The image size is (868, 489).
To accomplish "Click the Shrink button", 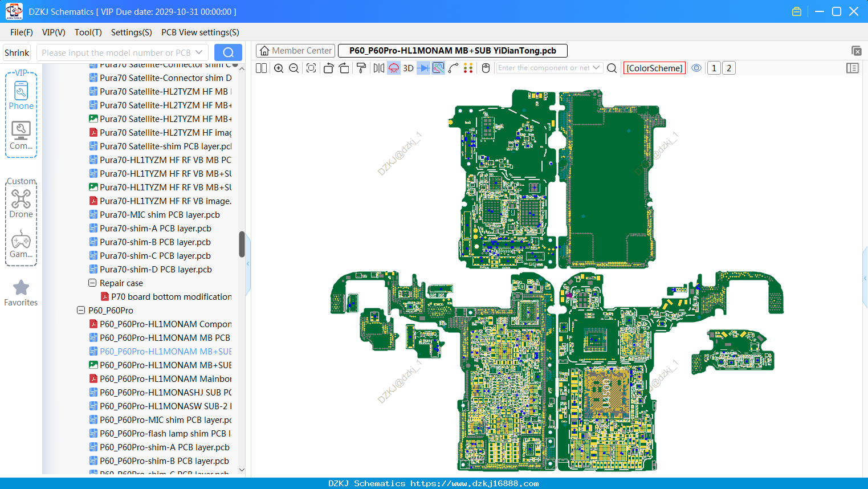I will [17, 53].
